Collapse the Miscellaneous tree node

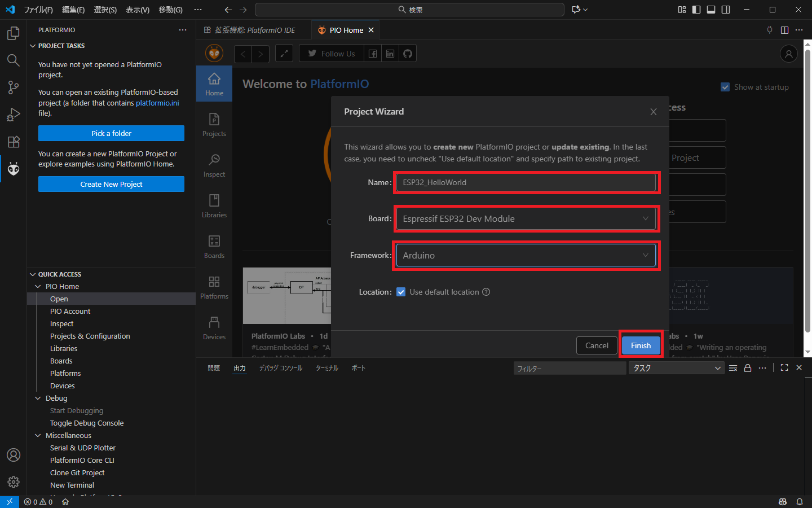point(38,436)
